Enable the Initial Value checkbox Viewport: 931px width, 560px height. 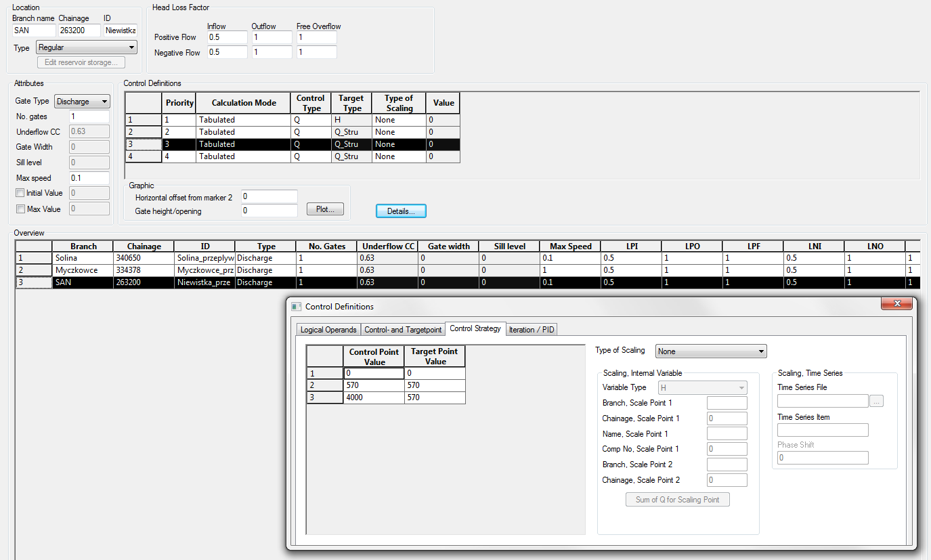(x=20, y=193)
